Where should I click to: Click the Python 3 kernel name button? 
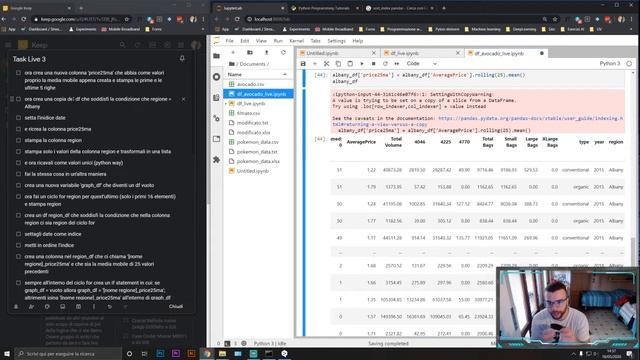click(609, 64)
